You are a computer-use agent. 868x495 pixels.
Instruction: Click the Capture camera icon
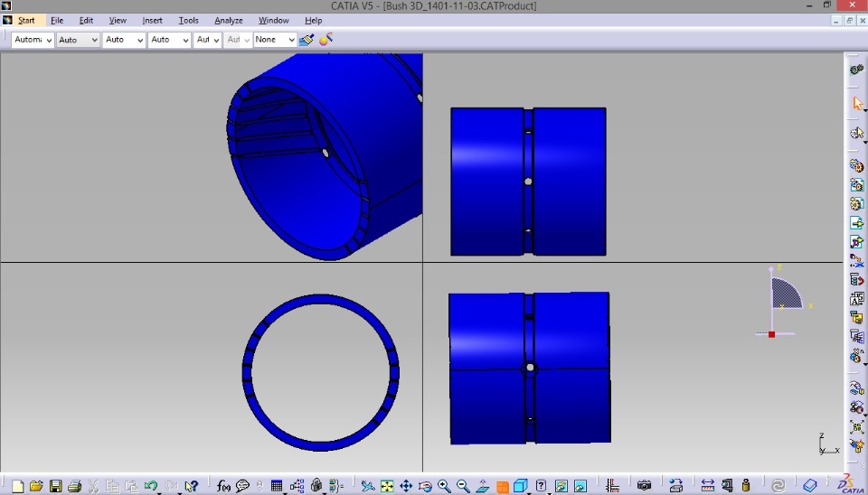click(x=644, y=486)
